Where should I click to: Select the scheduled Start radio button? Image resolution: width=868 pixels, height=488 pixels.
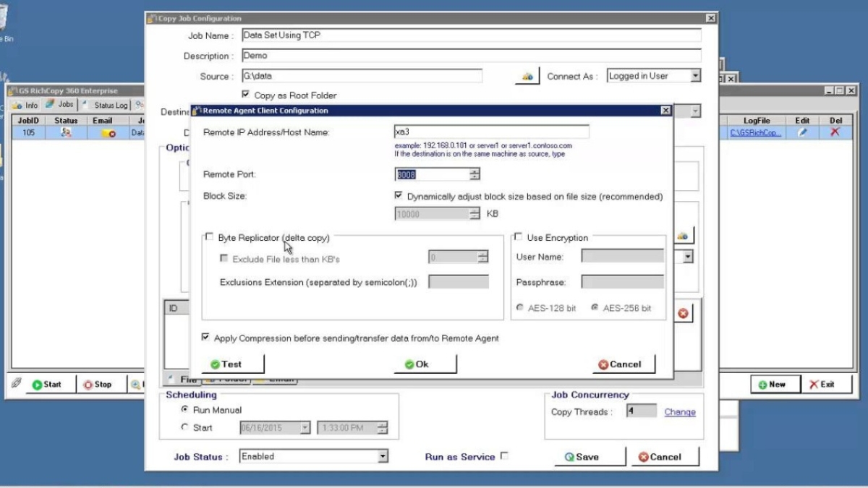coord(184,427)
